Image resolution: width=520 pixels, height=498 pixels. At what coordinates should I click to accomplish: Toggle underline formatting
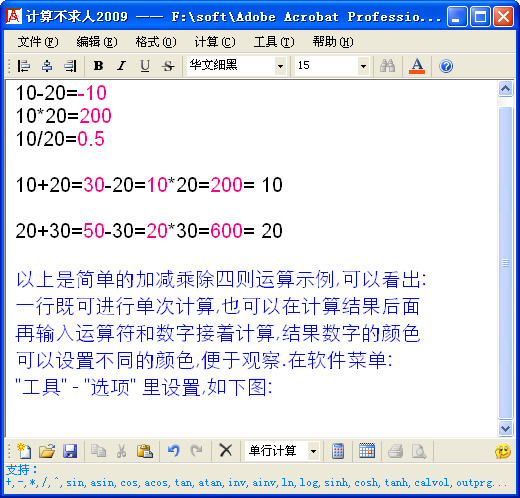click(x=145, y=66)
